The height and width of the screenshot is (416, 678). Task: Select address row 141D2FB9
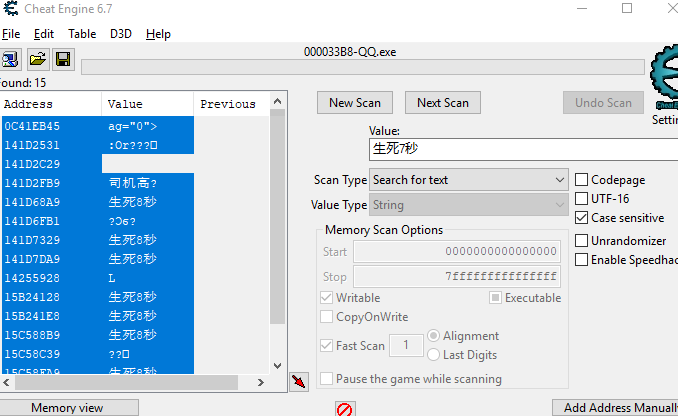[98, 183]
